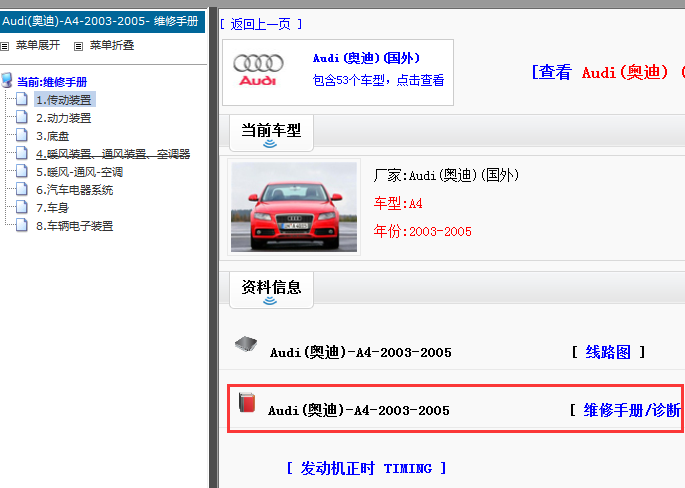This screenshot has width=685, height=488.
Task: Select the 资料信息 tab header
Action: 271,290
